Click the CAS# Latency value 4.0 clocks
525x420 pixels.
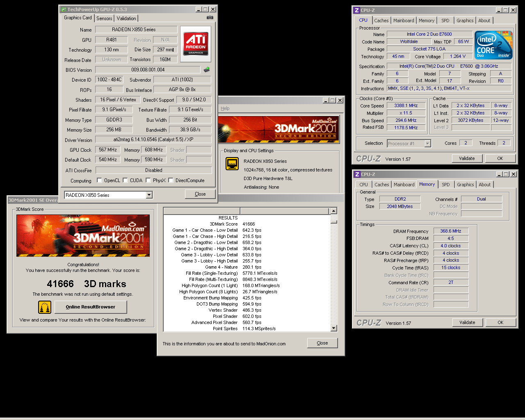click(451, 246)
